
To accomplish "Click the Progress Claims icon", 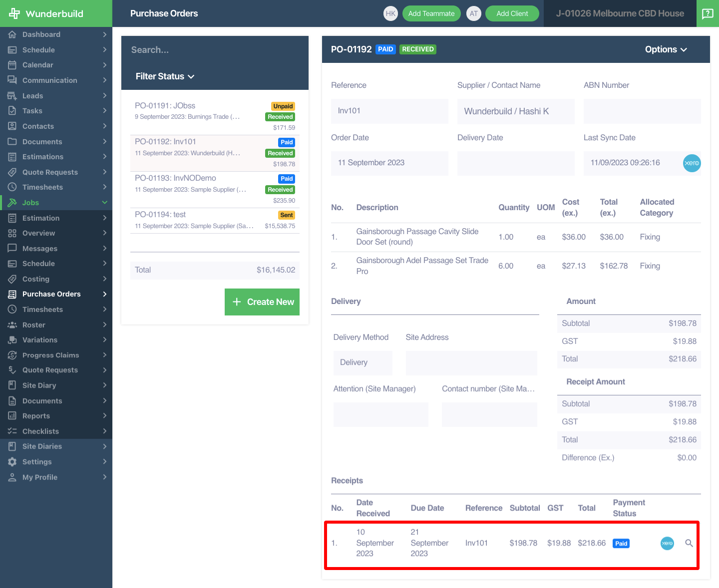I will tap(12, 355).
